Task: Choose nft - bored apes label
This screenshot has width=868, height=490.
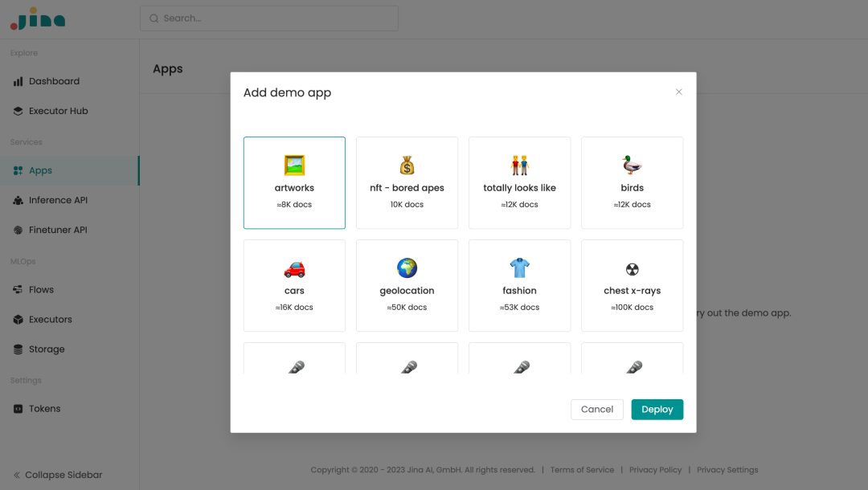Action: [407, 188]
